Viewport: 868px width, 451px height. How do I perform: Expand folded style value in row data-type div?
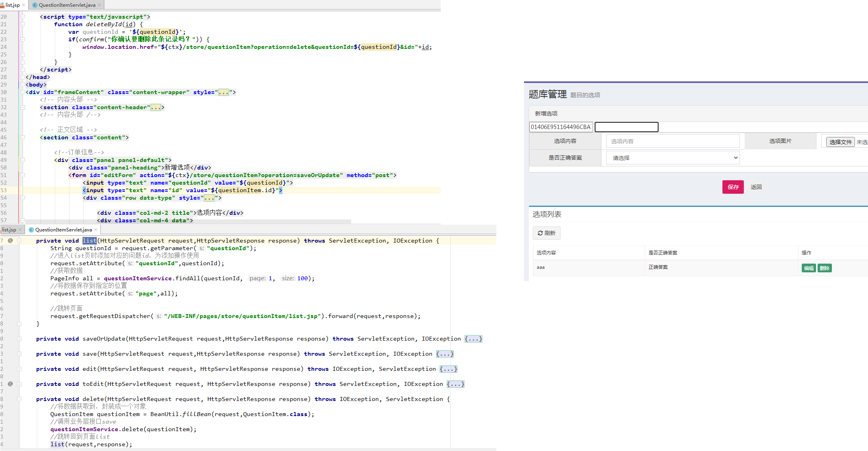tap(209, 198)
